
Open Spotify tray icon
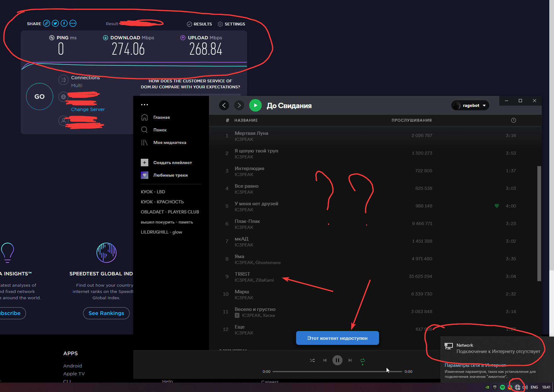(x=502, y=387)
